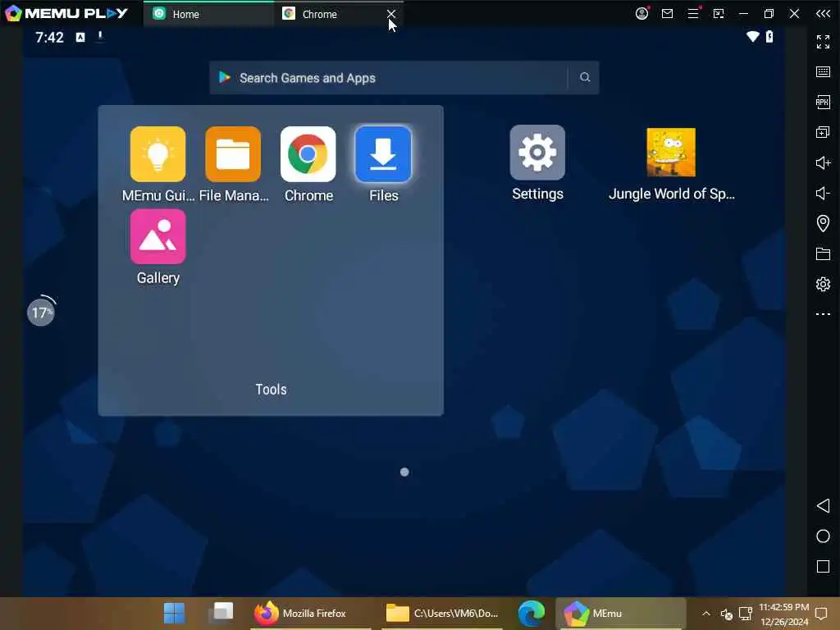
Task: Open the MEmu mail messages icon
Action: point(667,13)
